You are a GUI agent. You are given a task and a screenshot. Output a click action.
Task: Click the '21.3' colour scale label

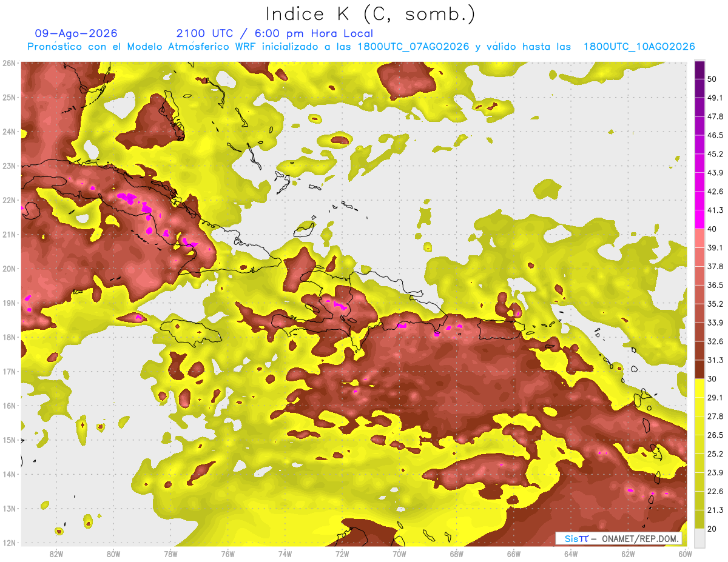click(x=715, y=510)
